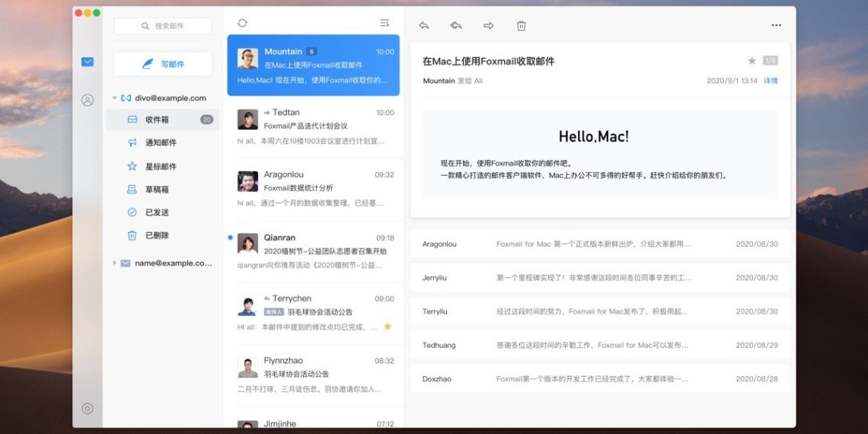Open the sort and filter list icon
868x434 pixels.
tap(385, 24)
